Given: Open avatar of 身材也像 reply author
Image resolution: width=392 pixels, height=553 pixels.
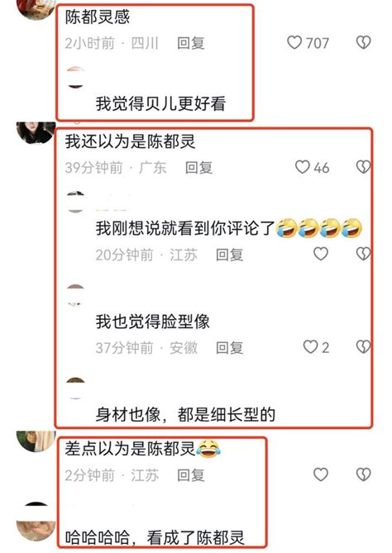Looking at the screenshot, I should pos(75,388).
